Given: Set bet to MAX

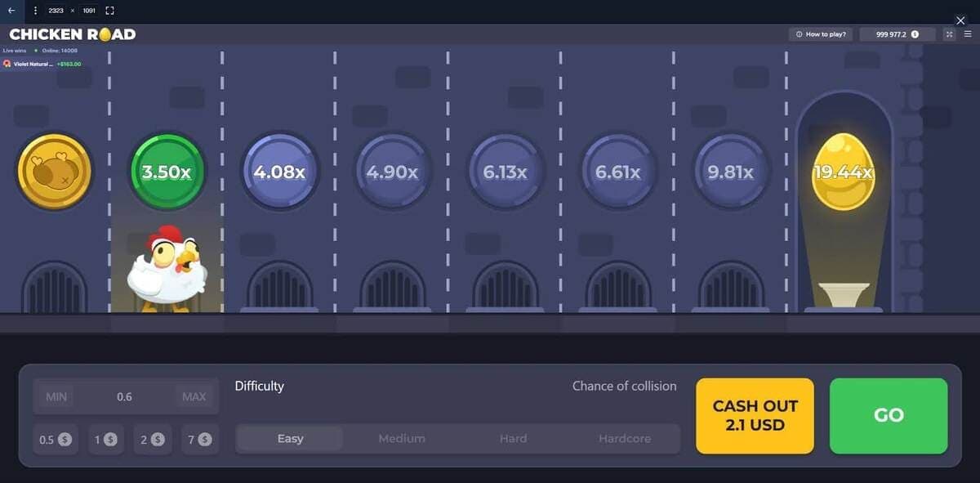Looking at the screenshot, I should click(194, 397).
